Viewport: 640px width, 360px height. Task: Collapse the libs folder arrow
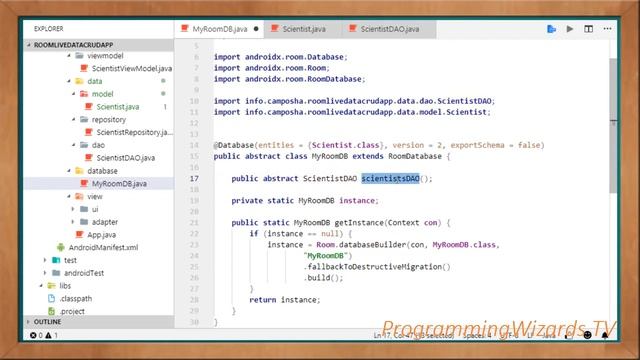(x=41, y=286)
